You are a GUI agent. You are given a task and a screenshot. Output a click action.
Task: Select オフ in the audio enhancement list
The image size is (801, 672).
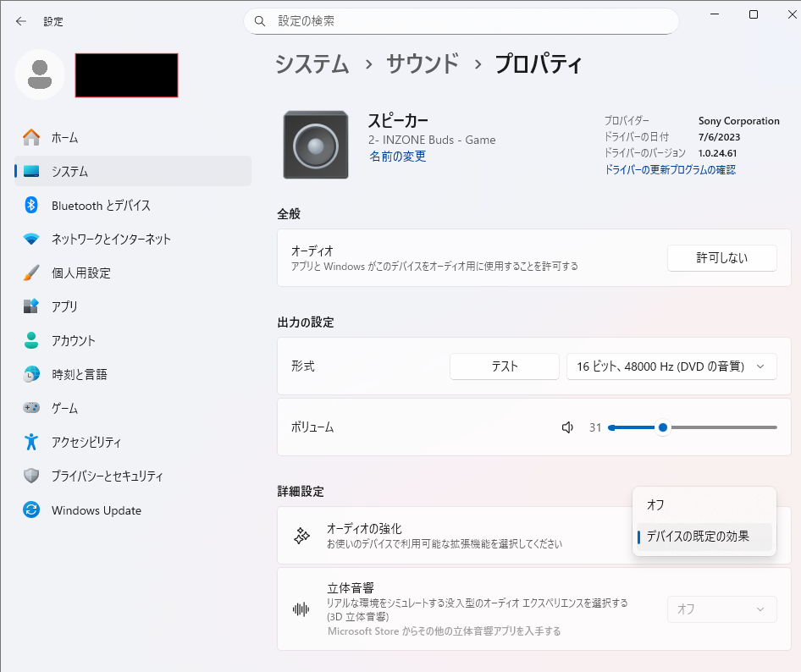tap(655, 505)
